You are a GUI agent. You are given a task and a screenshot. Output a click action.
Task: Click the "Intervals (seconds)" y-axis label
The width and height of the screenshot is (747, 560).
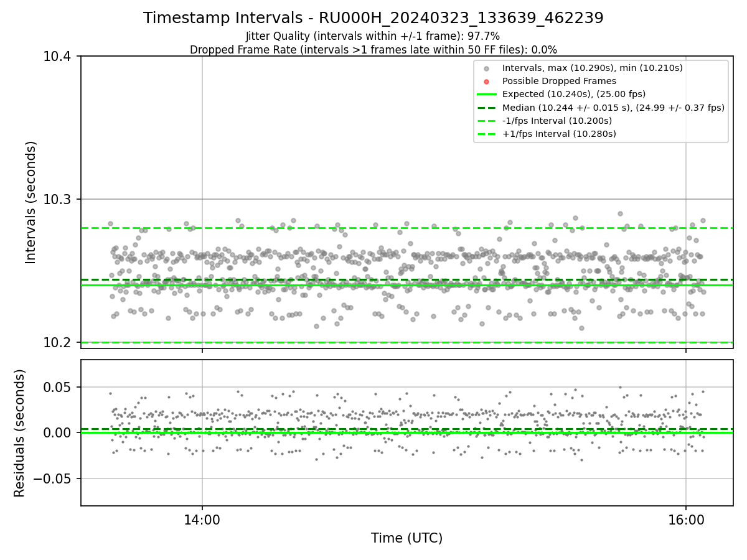pyautogui.click(x=31, y=202)
